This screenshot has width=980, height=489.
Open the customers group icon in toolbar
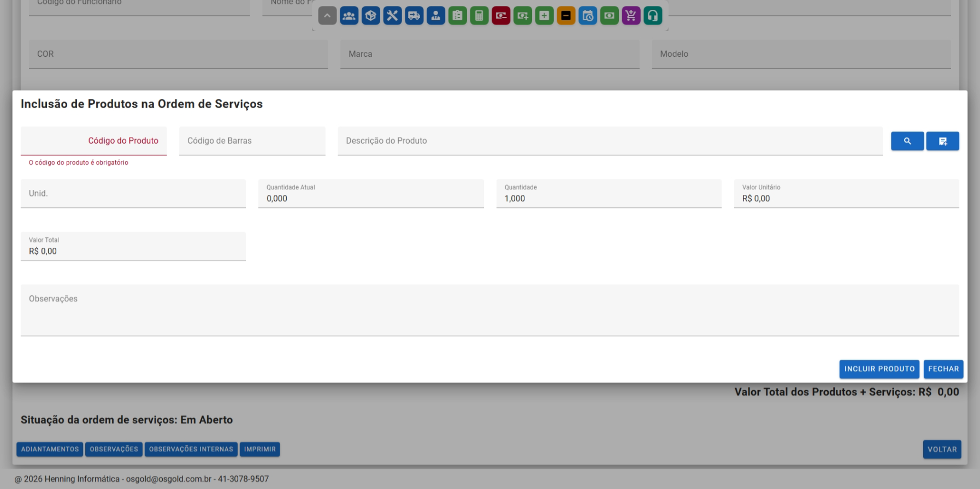[349, 16]
